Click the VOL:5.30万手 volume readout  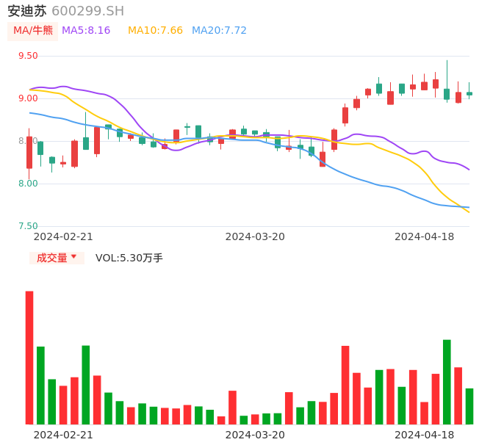tap(129, 258)
